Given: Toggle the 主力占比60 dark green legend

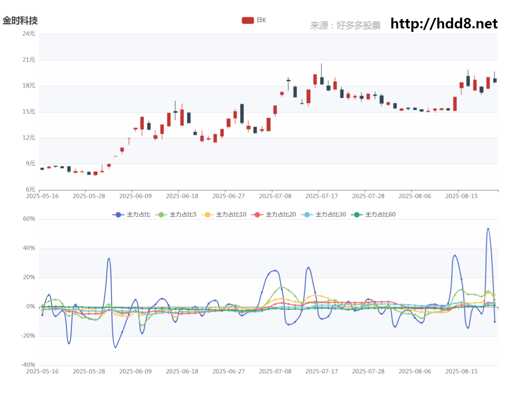Looking at the screenshot, I should (373, 215).
